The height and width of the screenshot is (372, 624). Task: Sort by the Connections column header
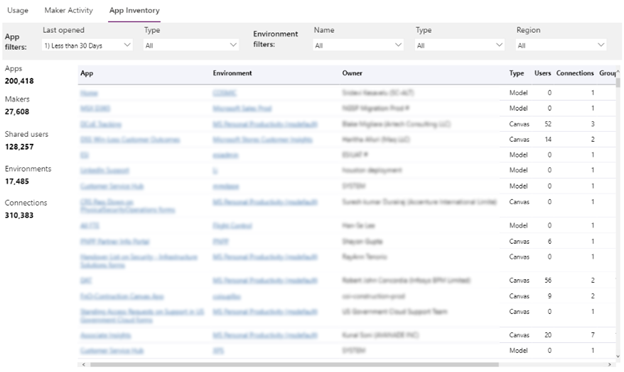575,73
